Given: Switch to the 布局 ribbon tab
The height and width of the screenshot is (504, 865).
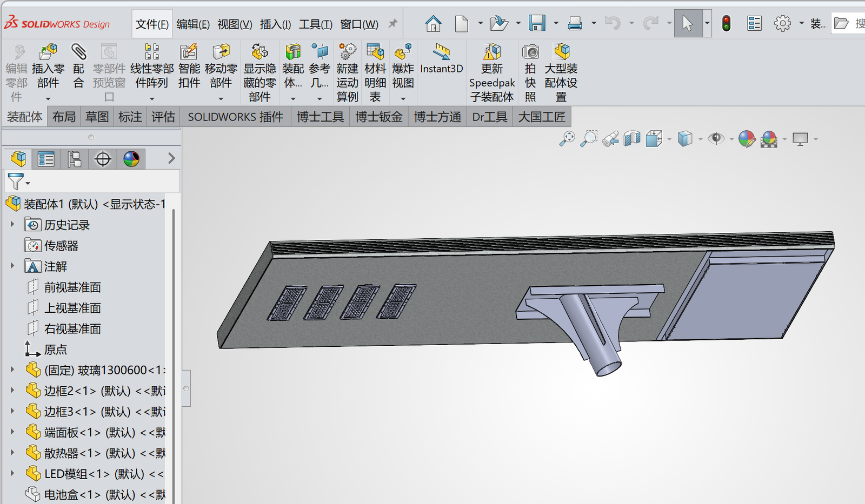Looking at the screenshot, I should (x=64, y=117).
